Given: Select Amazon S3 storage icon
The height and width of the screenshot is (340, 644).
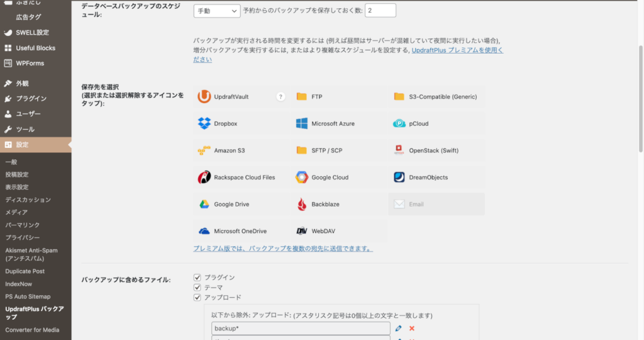Looking at the screenshot, I should [x=204, y=150].
